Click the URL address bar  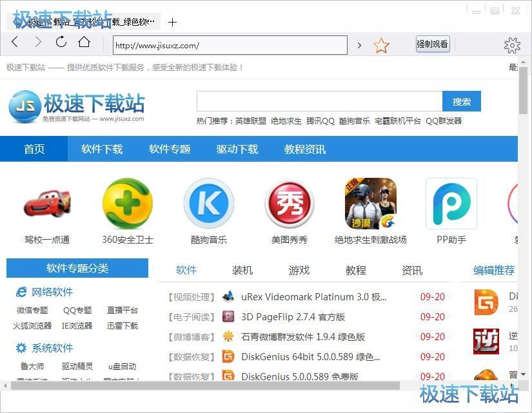point(230,45)
